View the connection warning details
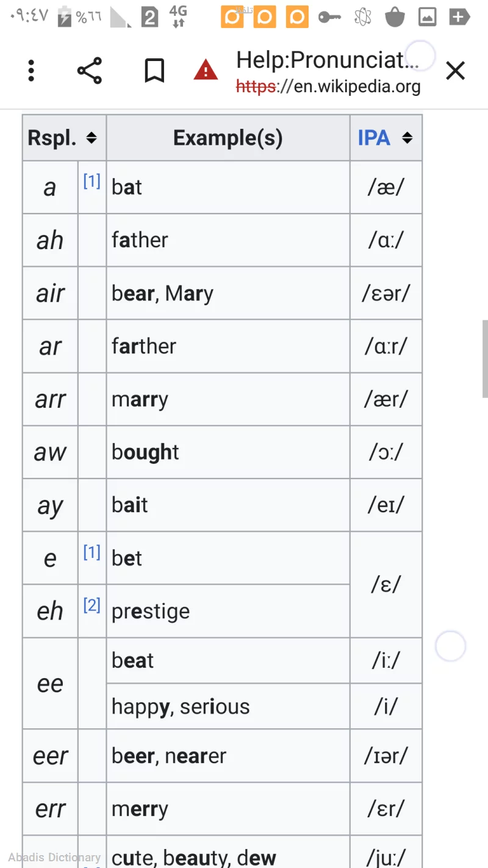Screen dimensions: 488x868 click(x=206, y=70)
